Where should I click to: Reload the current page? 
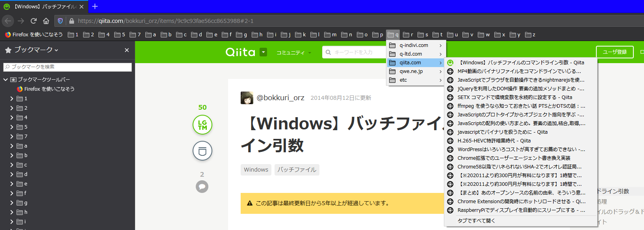pos(33,21)
